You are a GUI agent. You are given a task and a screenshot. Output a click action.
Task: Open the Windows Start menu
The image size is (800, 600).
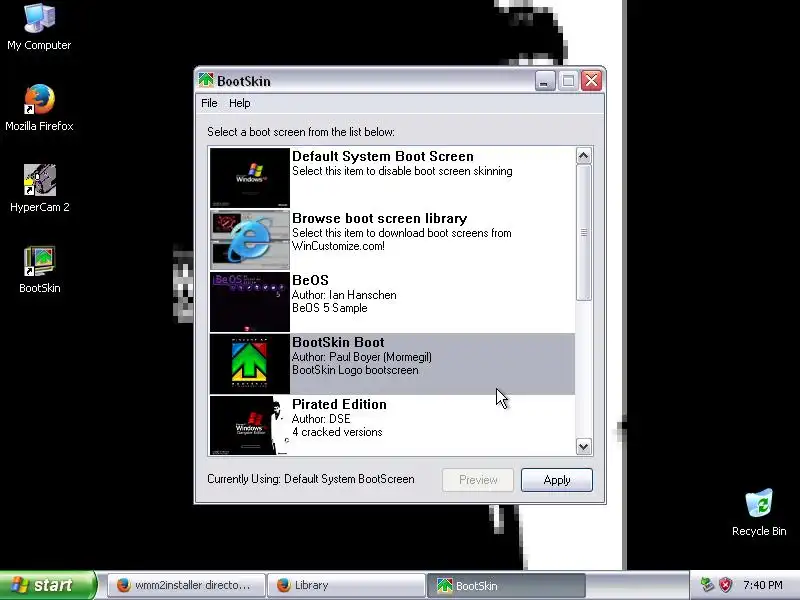click(x=47, y=585)
